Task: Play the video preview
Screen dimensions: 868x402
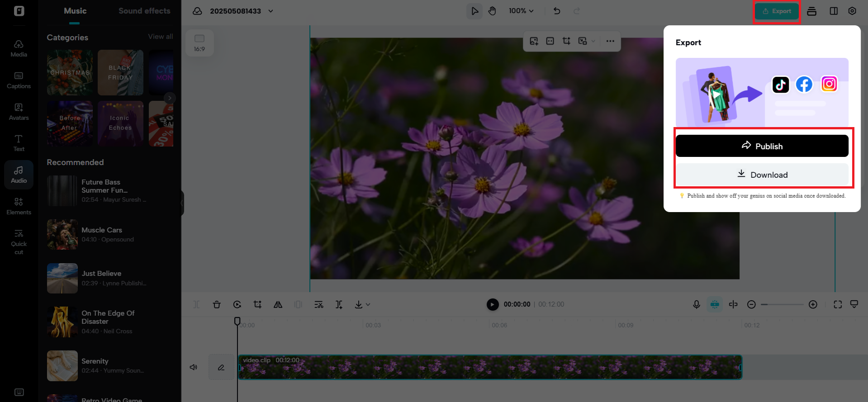Action: click(x=493, y=304)
